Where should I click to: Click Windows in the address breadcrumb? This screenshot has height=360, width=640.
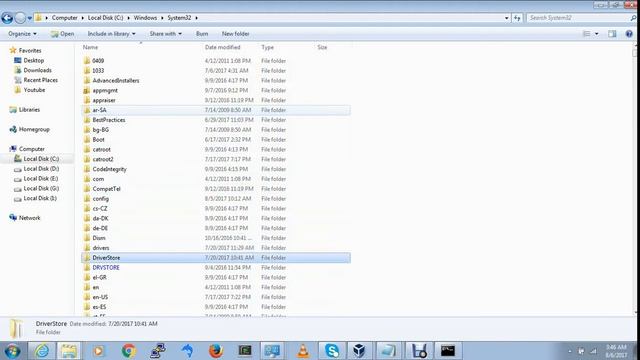[x=145, y=18]
